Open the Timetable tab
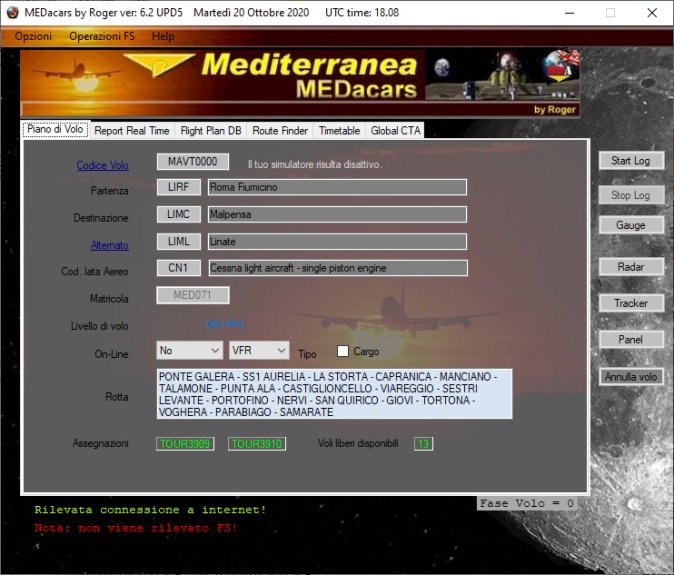The height and width of the screenshot is (575, 674). (340, 131)
